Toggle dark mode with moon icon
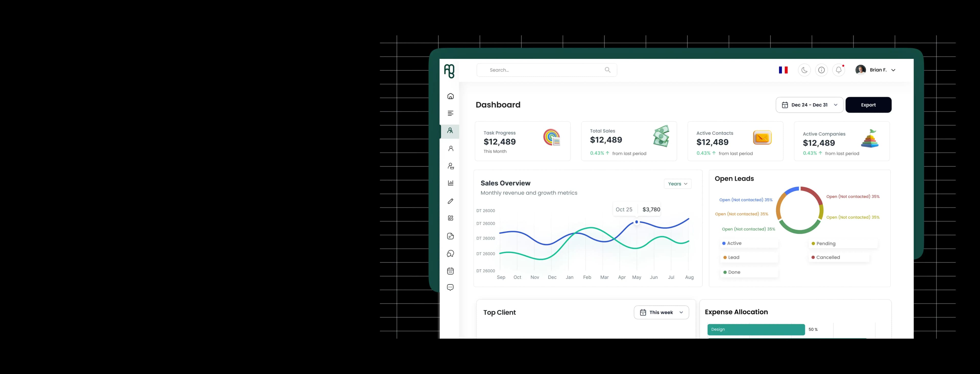The width and height of the screenshot is (980, 374). [x=804, y=70]
